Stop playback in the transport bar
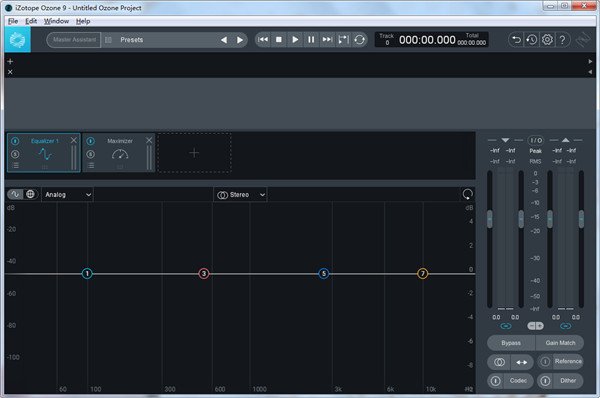Viewport: 600px width, 398px height. click(x=279, y=39)
